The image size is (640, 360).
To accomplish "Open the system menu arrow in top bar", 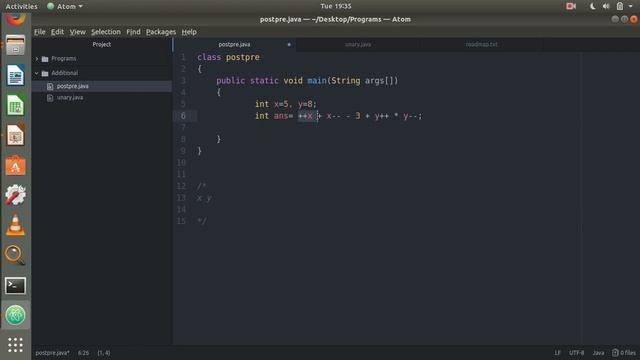I will point(631,6).
